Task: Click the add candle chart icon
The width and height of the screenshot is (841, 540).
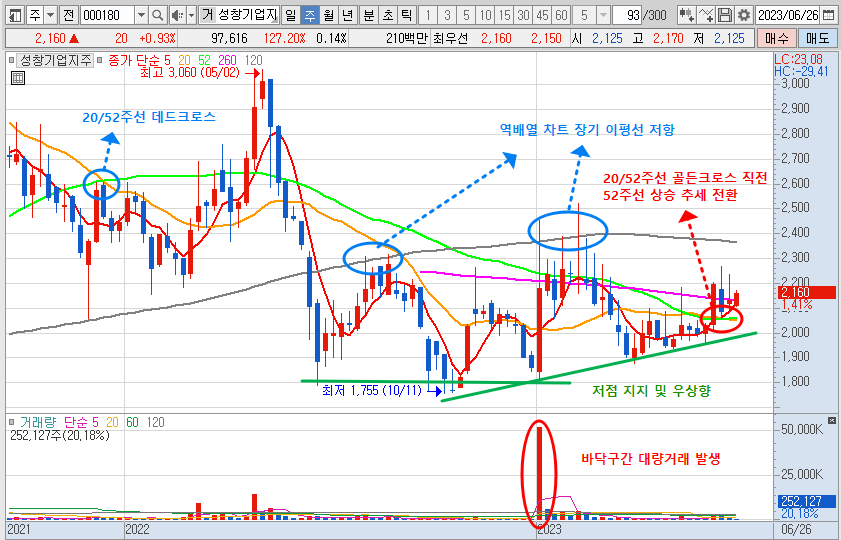Action: pos(687,15)
